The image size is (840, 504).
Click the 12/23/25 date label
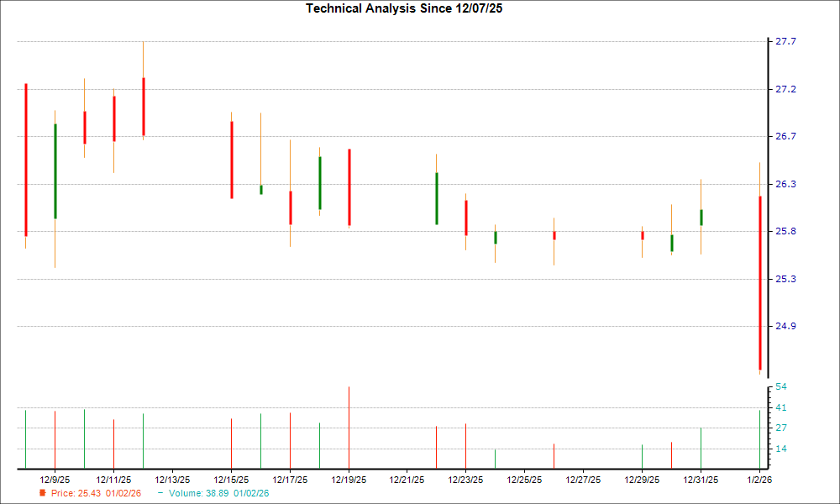click(465, 480)
